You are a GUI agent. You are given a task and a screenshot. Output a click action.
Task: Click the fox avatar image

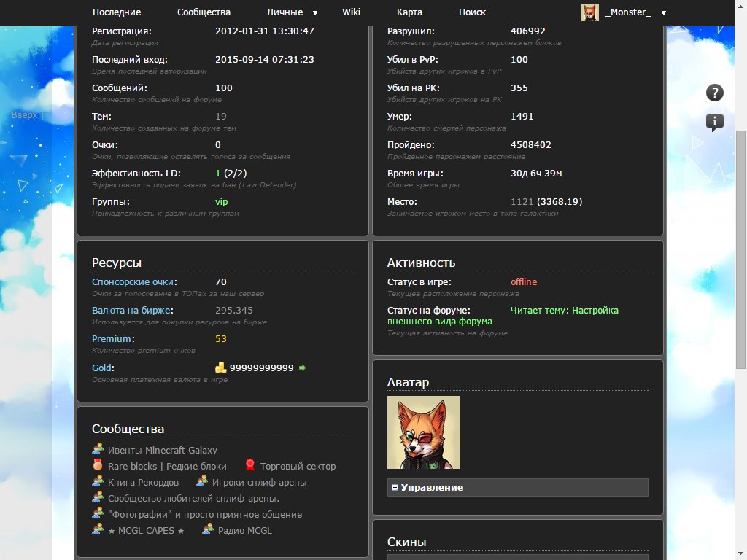click(x=424, y=432)
